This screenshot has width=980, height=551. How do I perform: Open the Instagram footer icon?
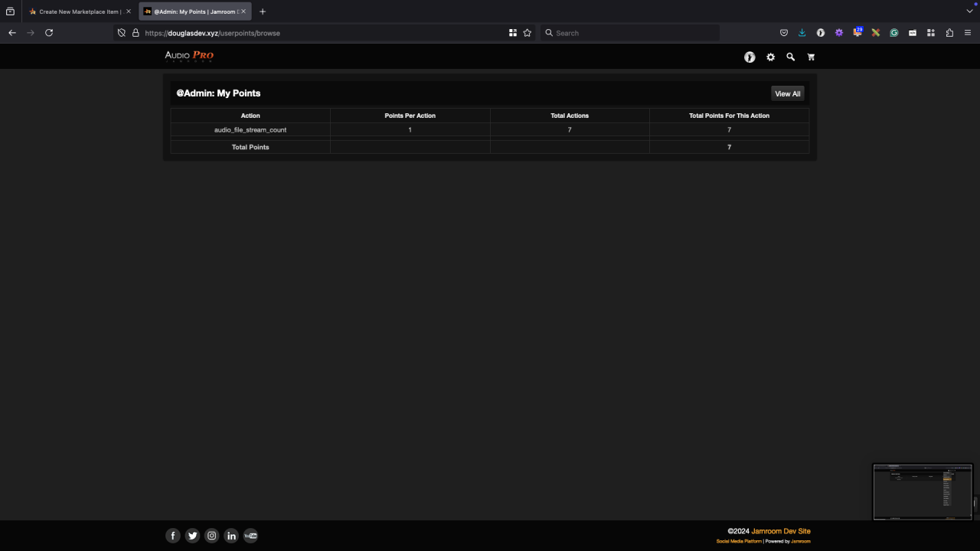[x=212, y=536]
